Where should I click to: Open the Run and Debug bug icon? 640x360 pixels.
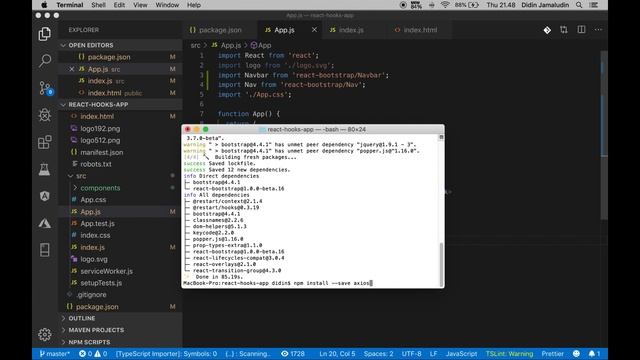click(x=44, y=115)
